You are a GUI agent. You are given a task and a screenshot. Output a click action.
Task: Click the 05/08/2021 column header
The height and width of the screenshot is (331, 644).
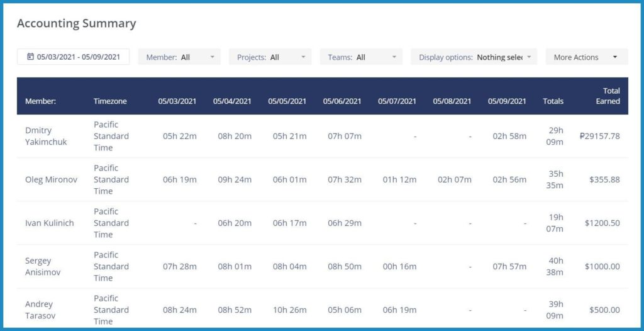click(452, 101)
